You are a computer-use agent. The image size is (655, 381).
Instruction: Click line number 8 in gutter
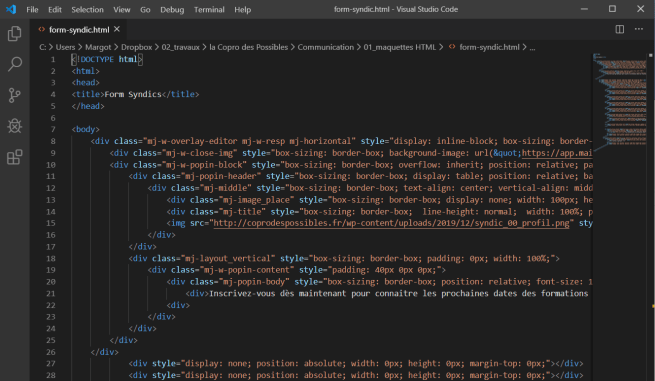[53, 141]
